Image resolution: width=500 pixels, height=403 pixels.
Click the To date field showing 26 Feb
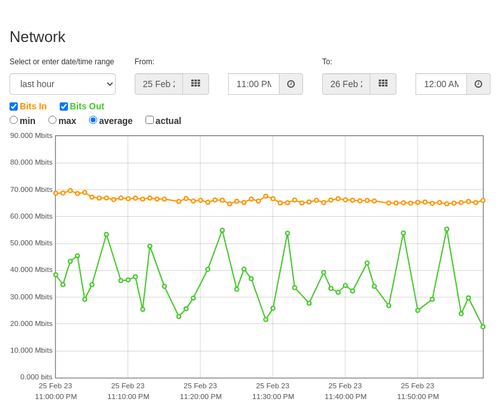[346, 84]
